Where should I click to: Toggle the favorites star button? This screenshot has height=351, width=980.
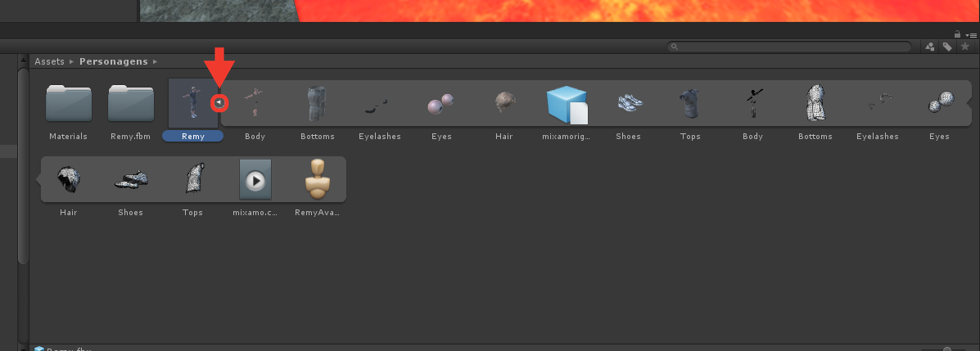pyautogui.click(x=965, y=47)
